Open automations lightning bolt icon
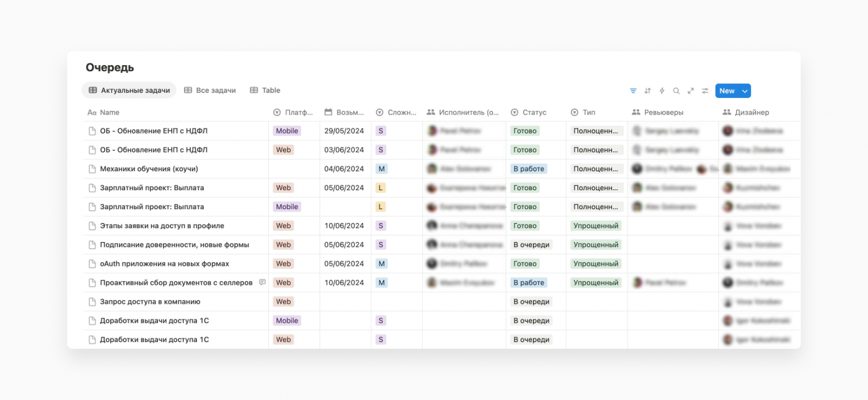This screenshot has height=400, width=868. [x=662, y=91]
